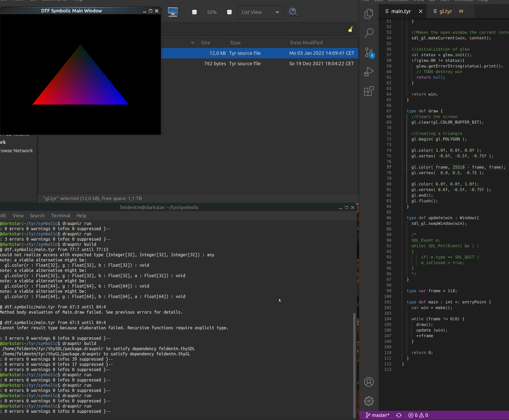The height and width of the screenshot is (420, 509).
Task: Switch to the gl.tyr editor tab
Action: [445, 11]
